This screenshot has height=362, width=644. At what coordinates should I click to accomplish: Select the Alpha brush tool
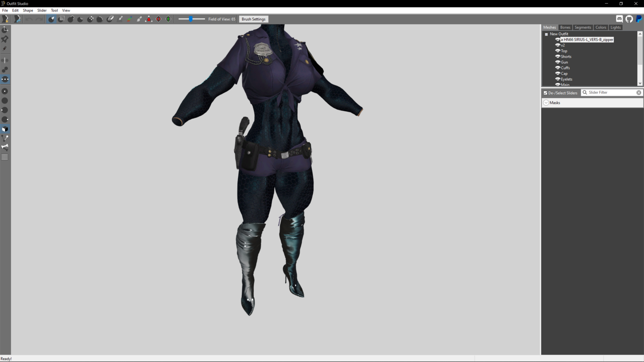[139, 19]
